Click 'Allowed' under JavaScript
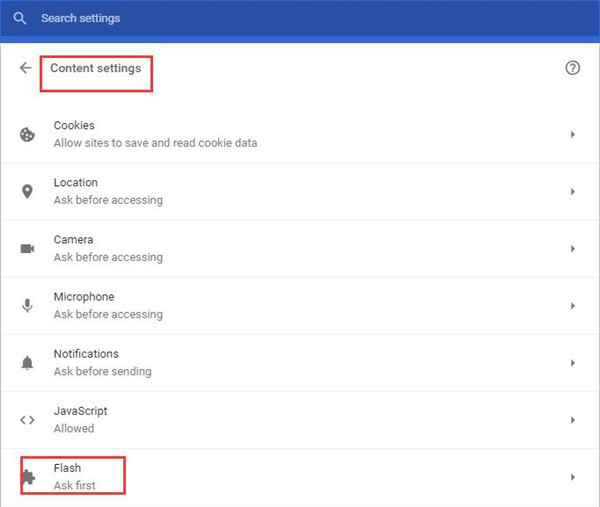 coord(74,429)
